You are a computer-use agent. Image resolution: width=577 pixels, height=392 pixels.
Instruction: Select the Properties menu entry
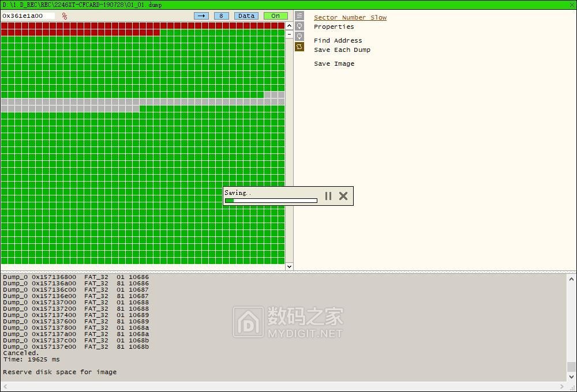pyautogui.click(x=334, y=27)
